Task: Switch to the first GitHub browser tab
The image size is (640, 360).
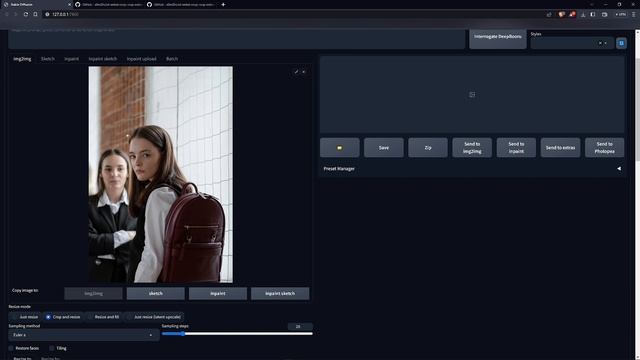Action: 109,4
